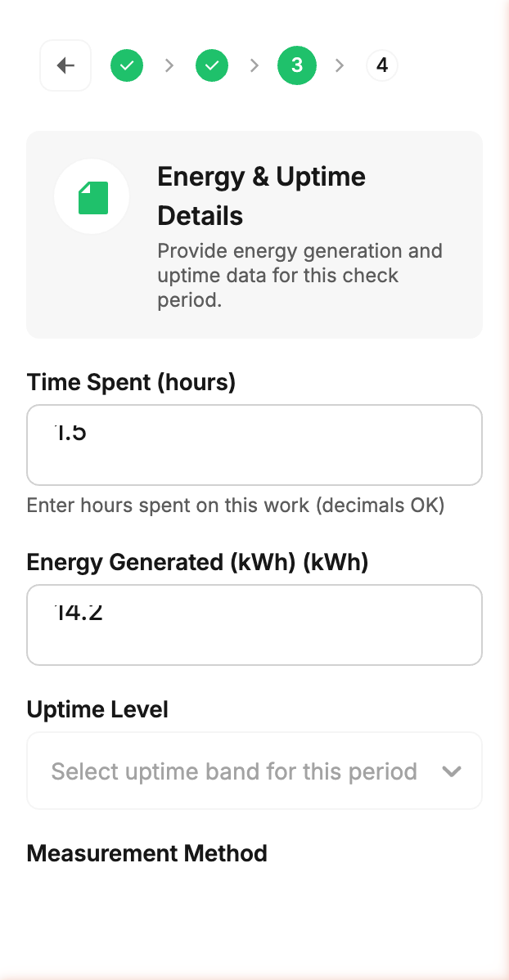Viewport: 509px width, 980px height.
Task: Go to the first completed step checkmark
Action: (x=127, y=65)
